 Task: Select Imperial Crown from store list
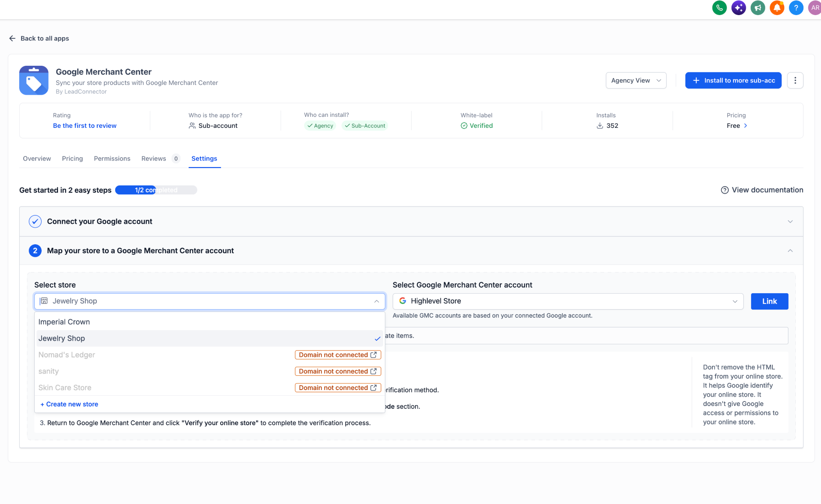(210, 322)
